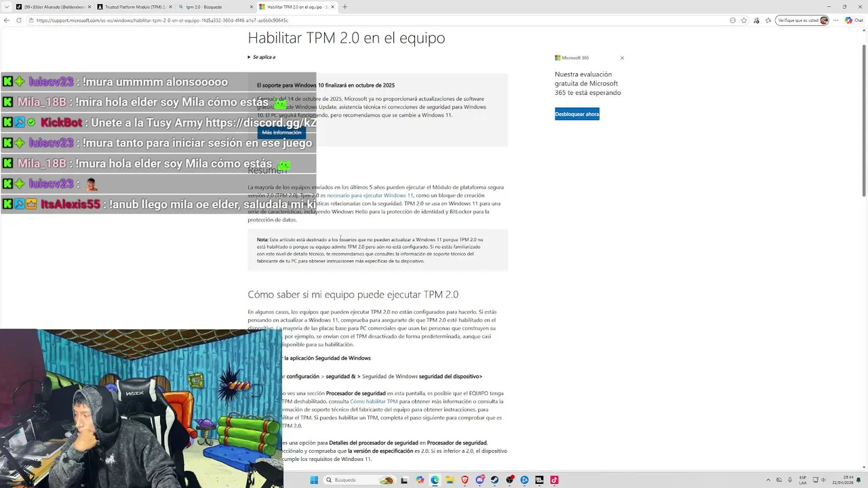Click KickBot chat message with Discord link

click(x=159, y=123)
